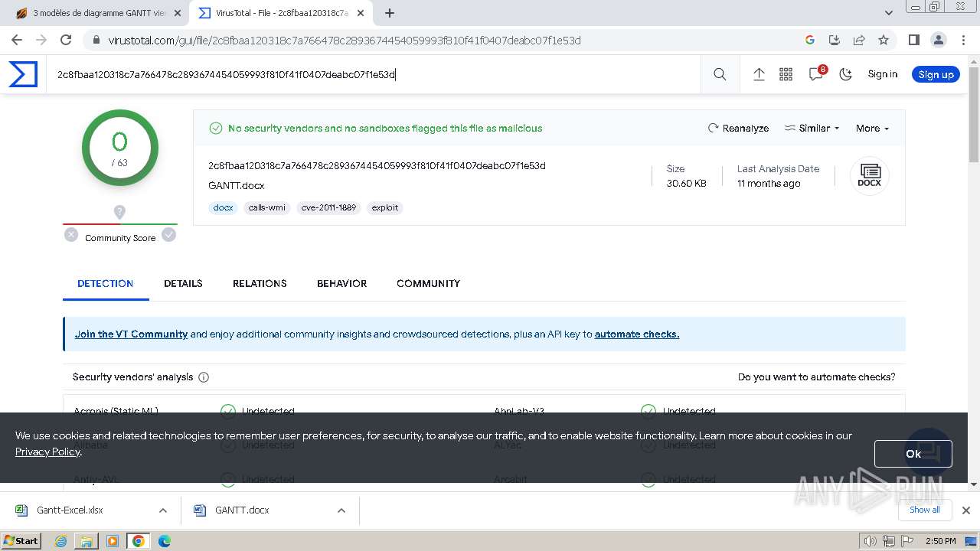Click Join the VT Community link

131,334
